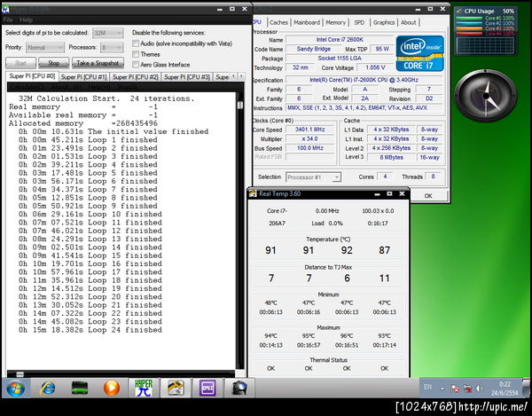This screenshot has width=532, height=416.
Task: Switch to CPU-Z Mainboard tab
Action: point(307,22)
